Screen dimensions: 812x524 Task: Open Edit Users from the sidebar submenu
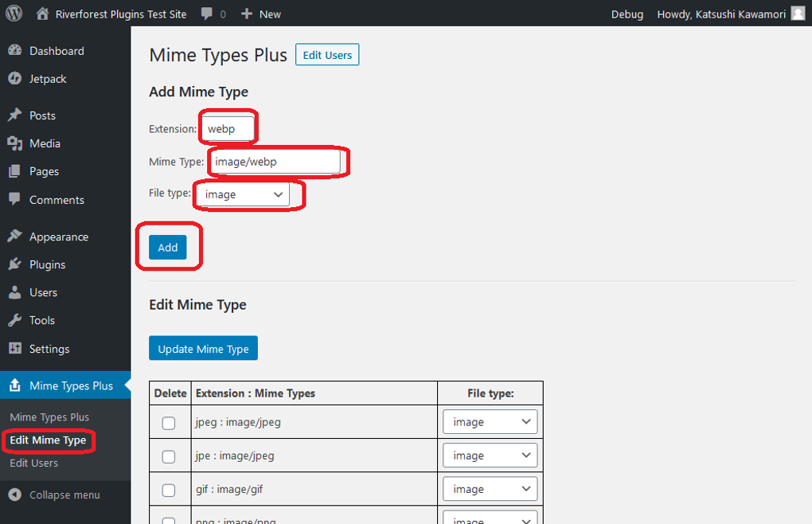(33, 463)
